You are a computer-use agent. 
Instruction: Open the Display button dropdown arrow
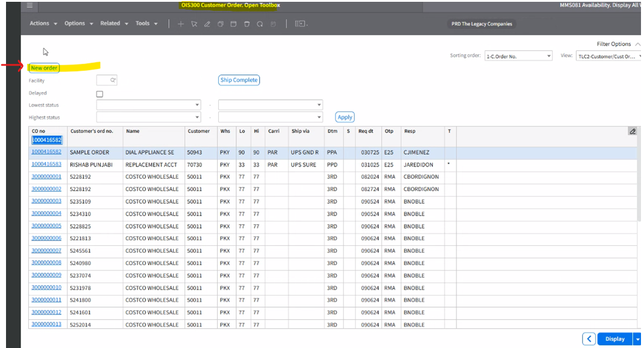click(637, 339)
